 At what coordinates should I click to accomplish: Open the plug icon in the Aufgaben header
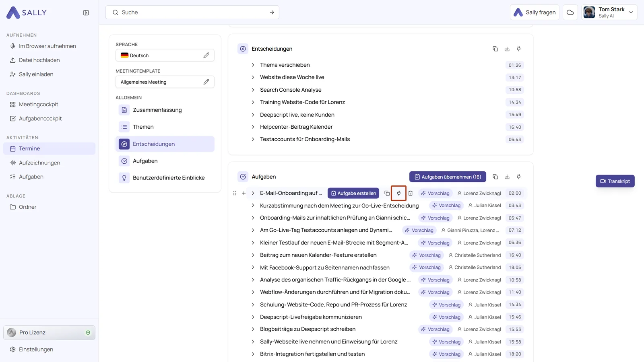(519, 177)
